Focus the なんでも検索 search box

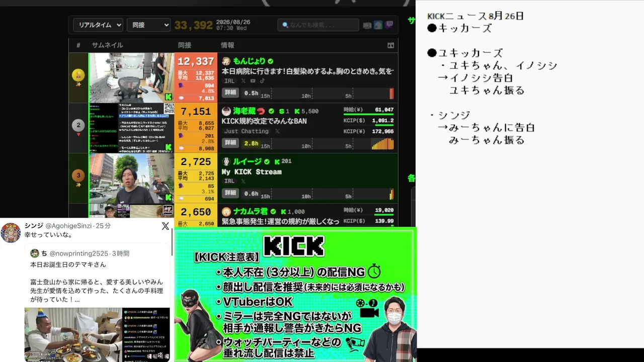coord(318,25)
